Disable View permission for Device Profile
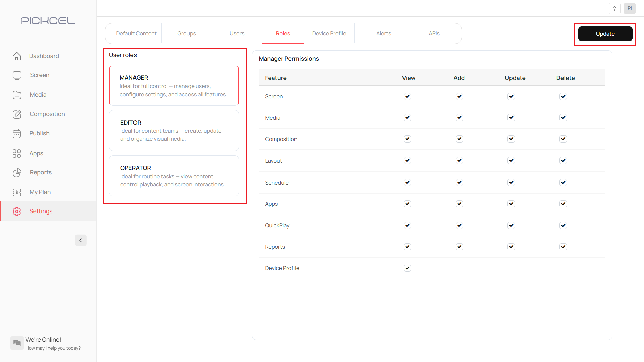The width and height of the screenshot is (644, 362). pyautogui.click(x=407, y=268)
